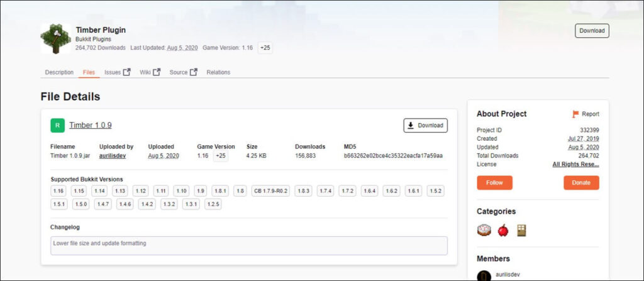Open the Files tab
This screenshot has width=644, height=281.
[89, 72]
